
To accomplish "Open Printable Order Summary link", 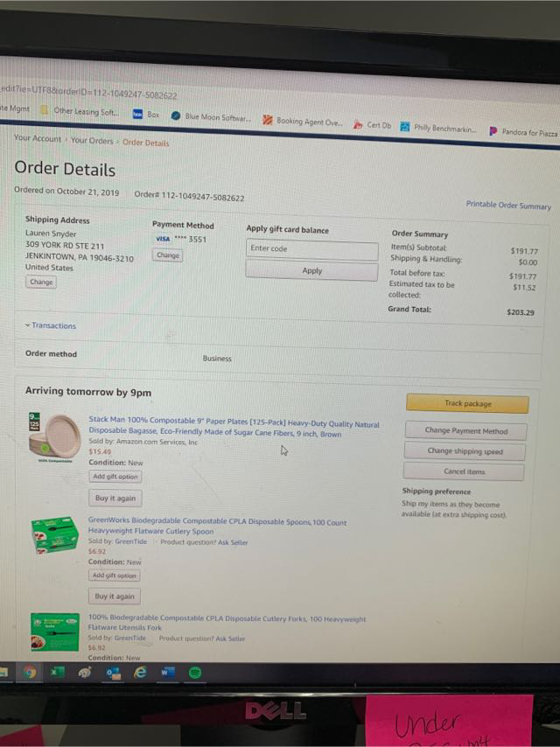I will pos(508,206).
